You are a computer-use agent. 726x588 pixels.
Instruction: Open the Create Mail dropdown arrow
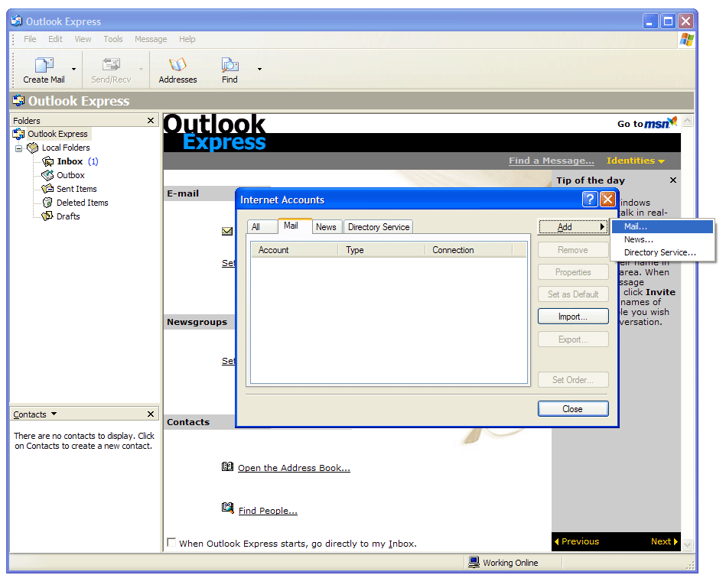(x=73, y=69)
